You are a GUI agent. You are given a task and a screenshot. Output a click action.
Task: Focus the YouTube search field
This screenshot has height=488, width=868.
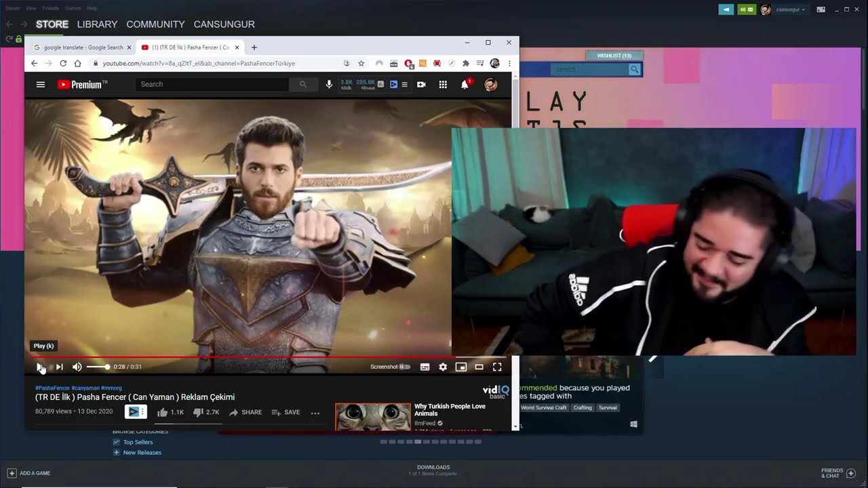coord(212,84)
